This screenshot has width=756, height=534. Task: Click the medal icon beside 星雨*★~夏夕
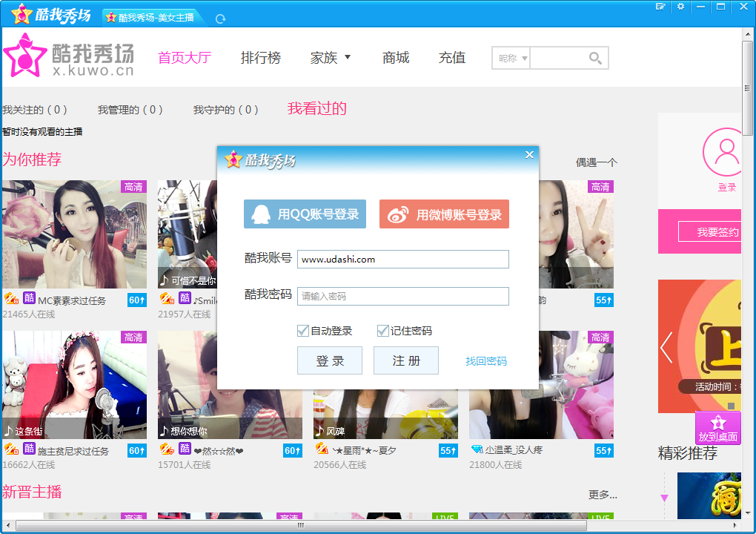click(x=322, y=449)
